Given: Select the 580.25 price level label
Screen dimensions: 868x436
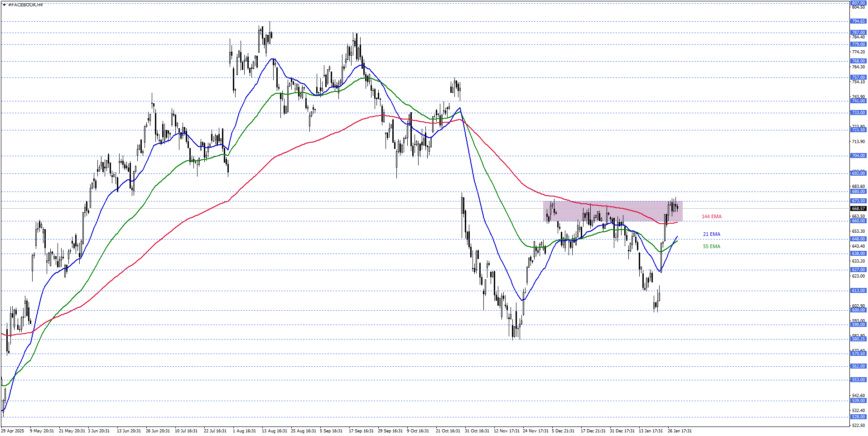Looking at the screenshot, I should tap(858, 339).
